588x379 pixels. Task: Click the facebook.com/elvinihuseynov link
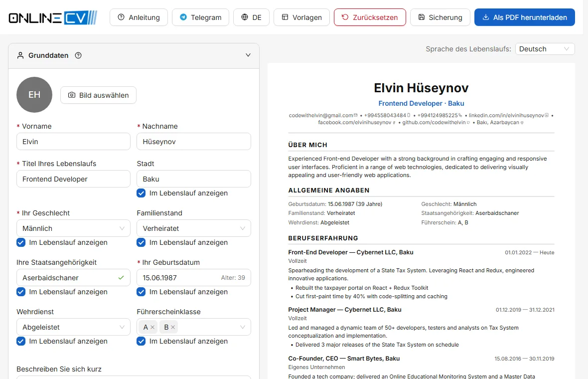tap(355, 122)
